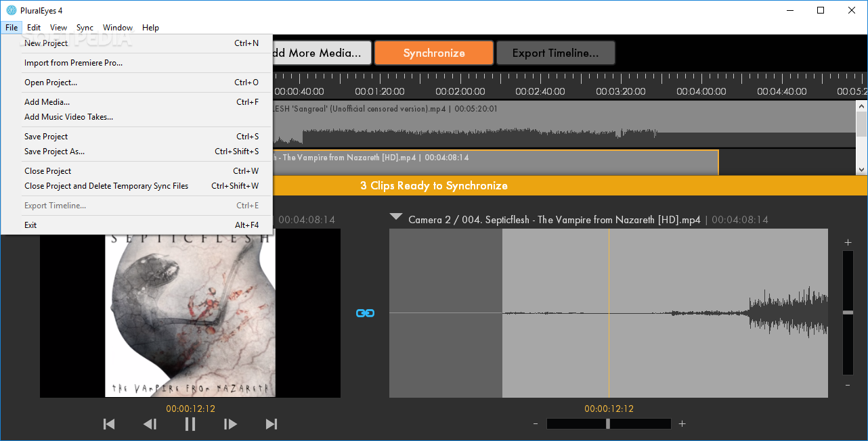Select Add Media from File menu
The height and width of the screenshot is (441, 868).
pyautogui.click(x=137, y=102)
